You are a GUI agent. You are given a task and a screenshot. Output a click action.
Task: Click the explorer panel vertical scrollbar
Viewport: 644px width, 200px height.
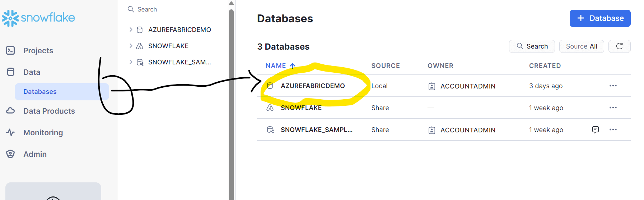click(231, 101)
